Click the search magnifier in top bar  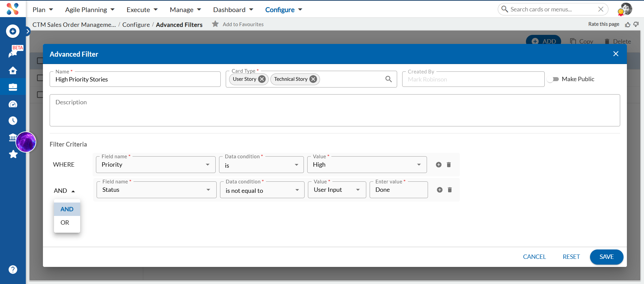tap(504, 9)
